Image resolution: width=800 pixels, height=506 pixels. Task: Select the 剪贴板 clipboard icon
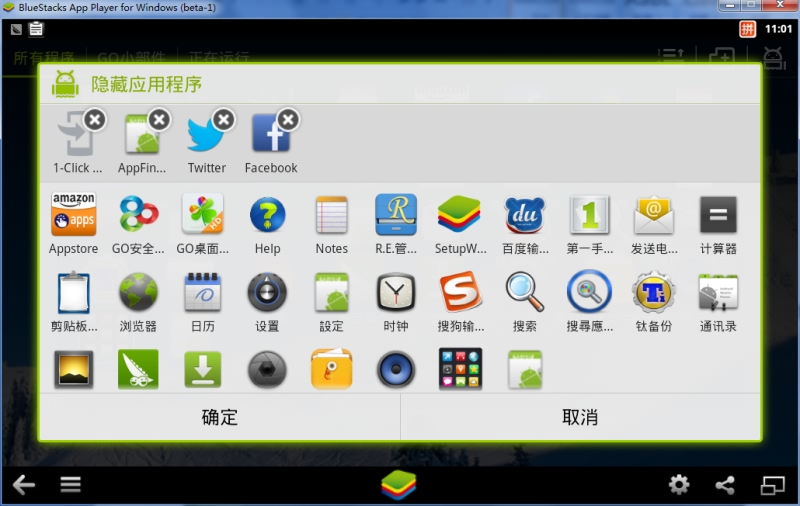(x=73, y=293)
